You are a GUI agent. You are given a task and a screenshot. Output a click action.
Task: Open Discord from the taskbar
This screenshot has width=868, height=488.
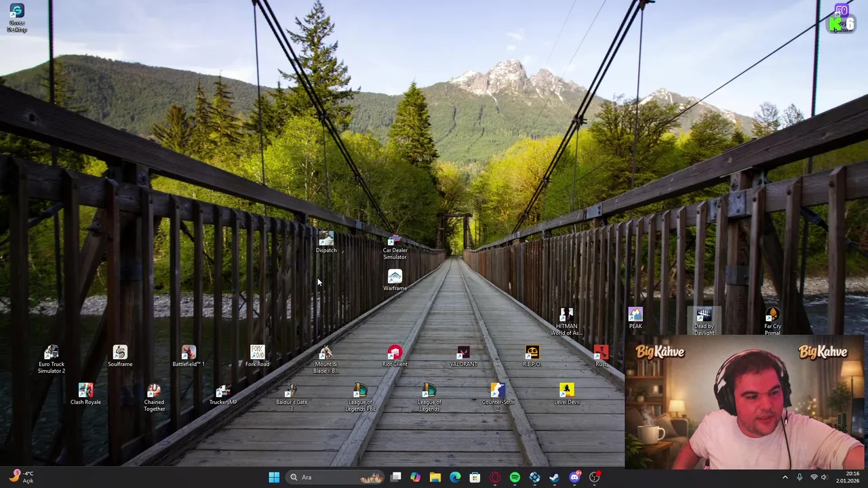(x=574, y=477)
